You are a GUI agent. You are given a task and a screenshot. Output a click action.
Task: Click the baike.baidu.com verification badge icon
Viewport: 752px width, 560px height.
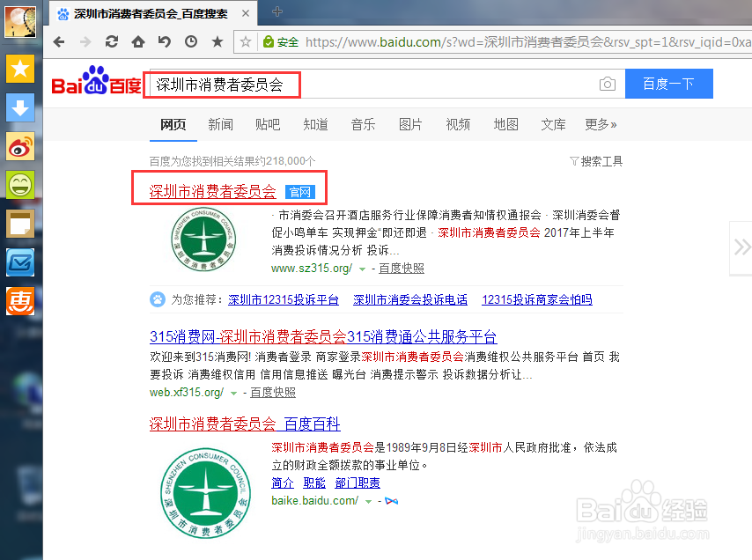click(x=391, y=501)
